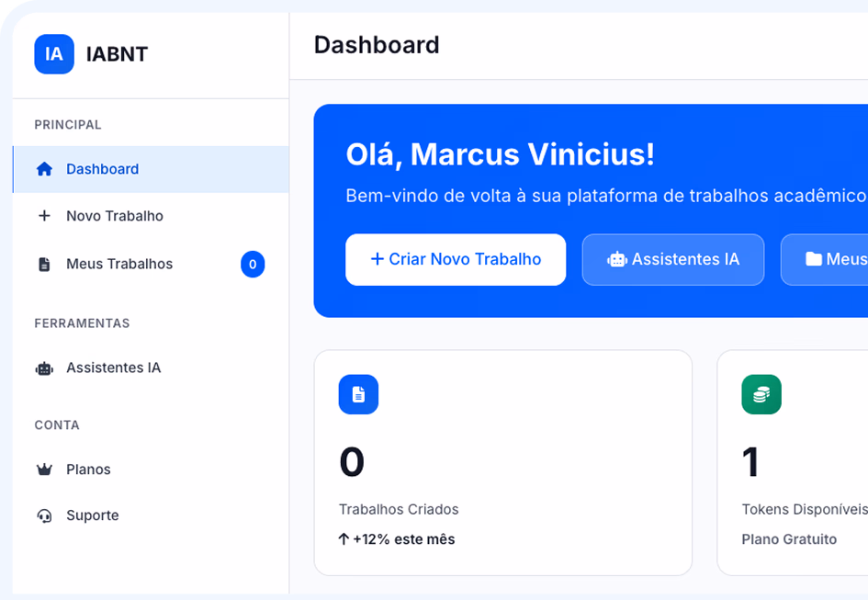Click the Meus Trabalhos count badge

tap(253, 265)
